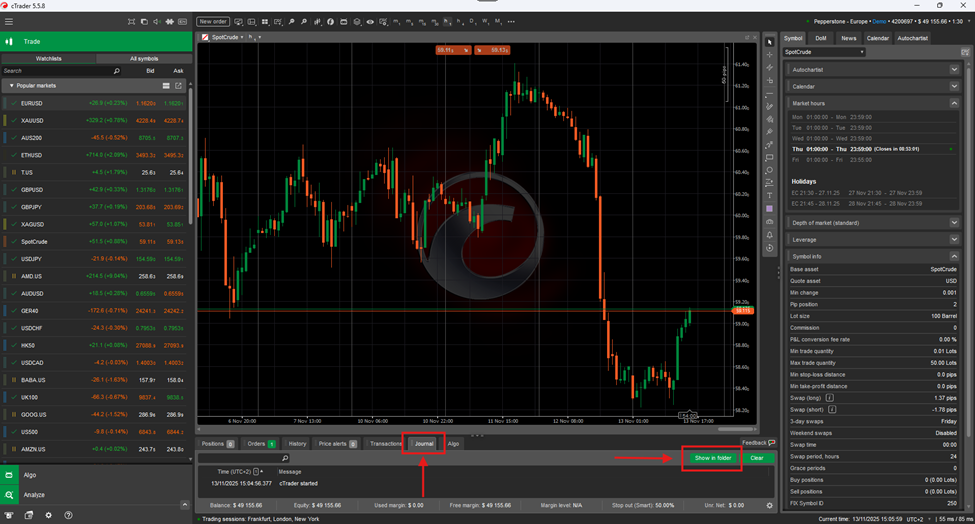The image size is (975, 524).
Task: Select the cursor pointer drawing tool
Action: 769,42
